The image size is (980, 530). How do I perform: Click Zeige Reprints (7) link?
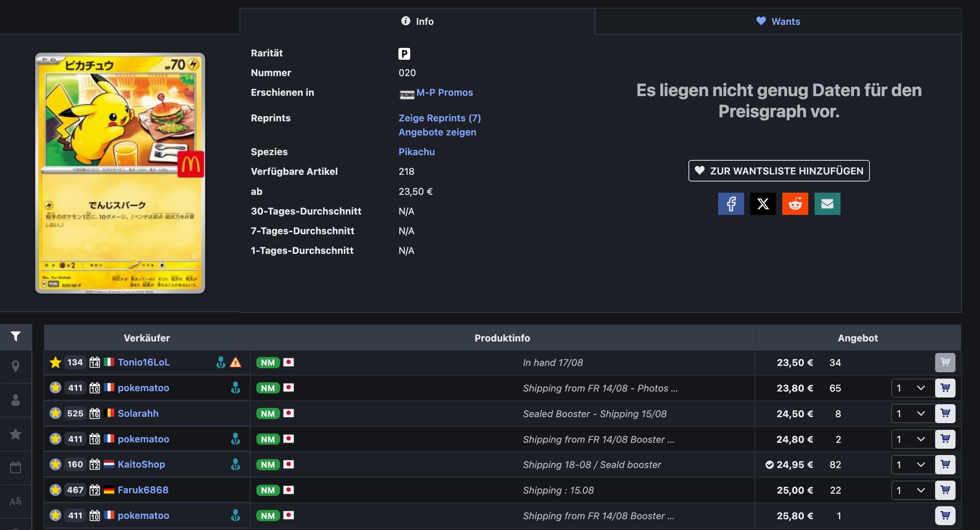click(x=439, y=118)
